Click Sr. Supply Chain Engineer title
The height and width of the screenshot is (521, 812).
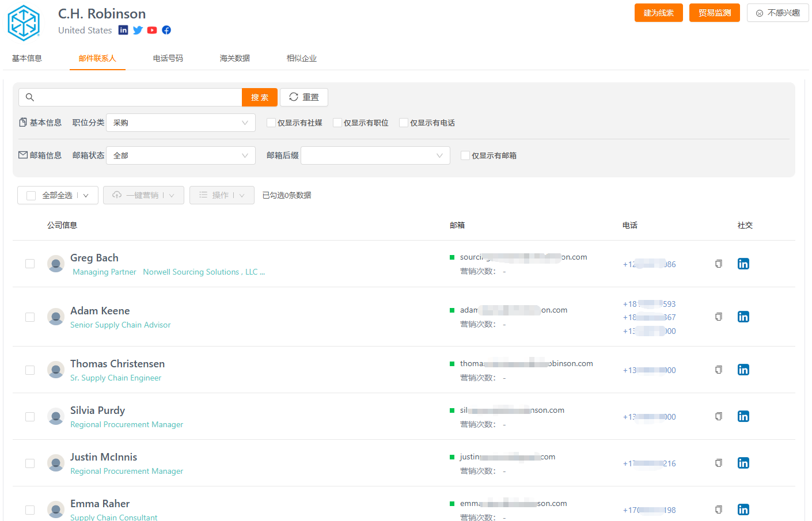pos(116,378)
